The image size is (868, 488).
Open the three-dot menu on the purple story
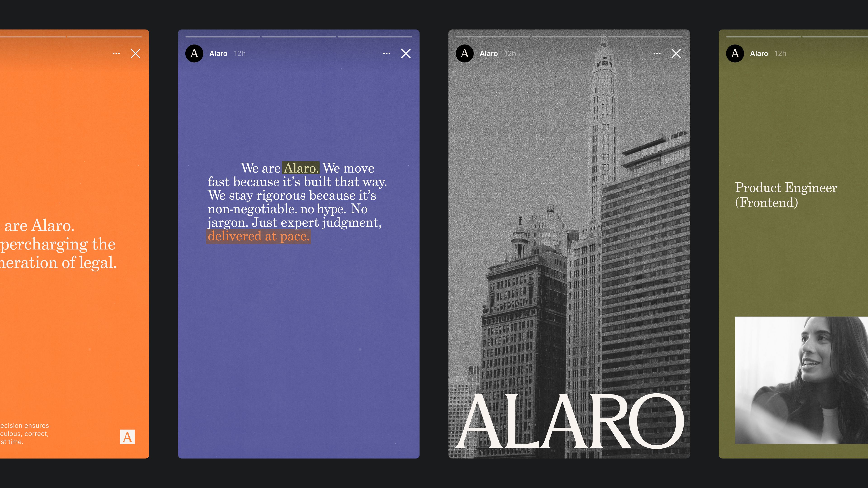[387, 54]
